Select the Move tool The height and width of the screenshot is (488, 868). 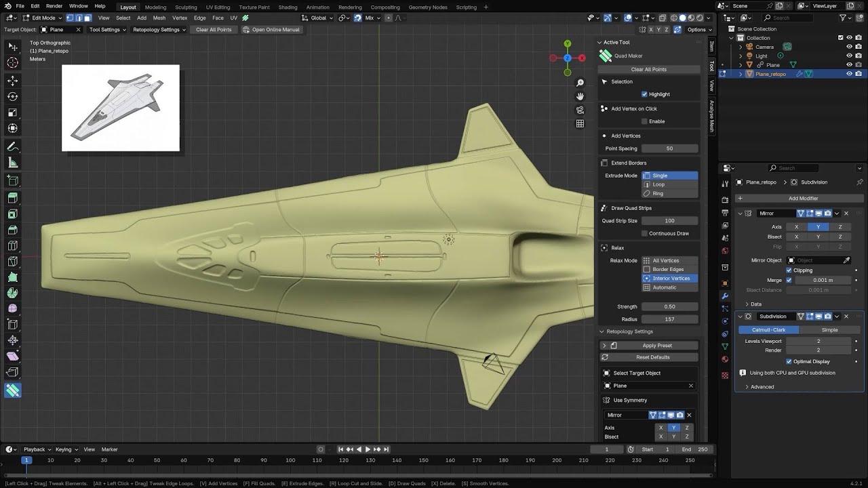point(12,80)
